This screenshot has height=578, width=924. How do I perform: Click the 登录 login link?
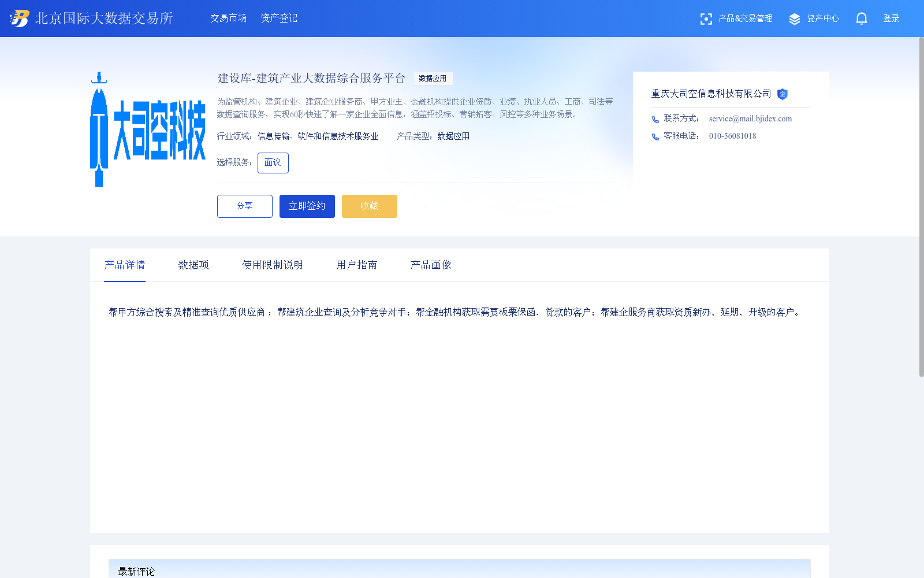tap(891, 18)
